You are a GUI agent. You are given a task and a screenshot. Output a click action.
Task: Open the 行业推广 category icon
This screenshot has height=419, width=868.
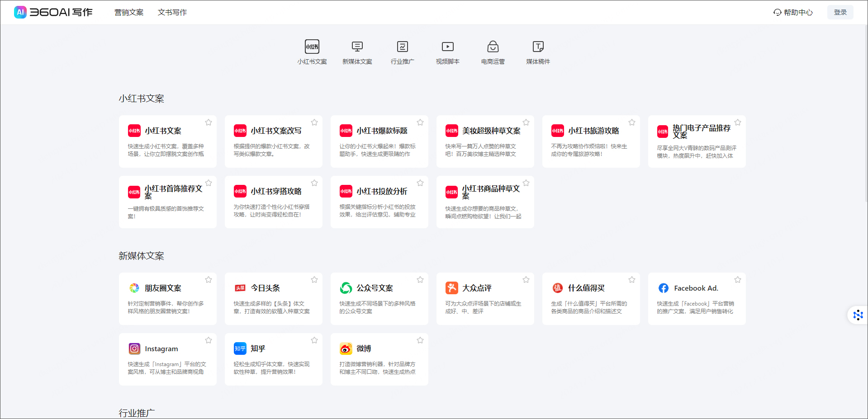(402, 46)
